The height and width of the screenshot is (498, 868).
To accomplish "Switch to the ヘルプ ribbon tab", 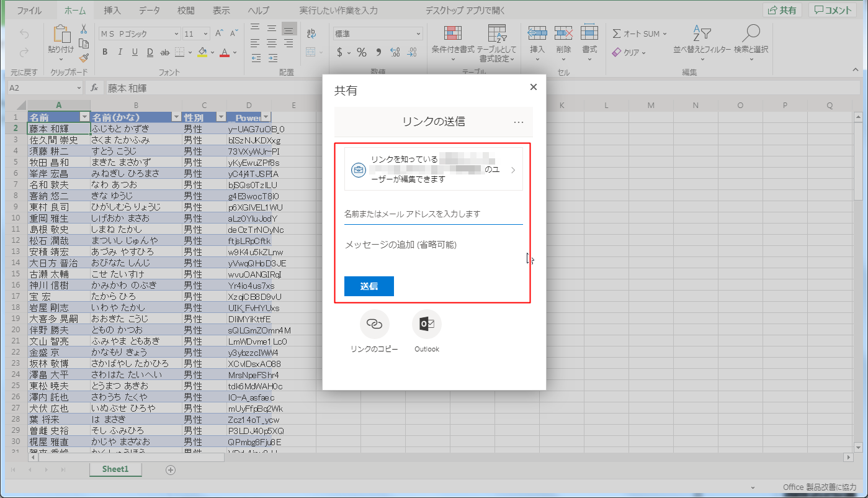I will 258,11.
